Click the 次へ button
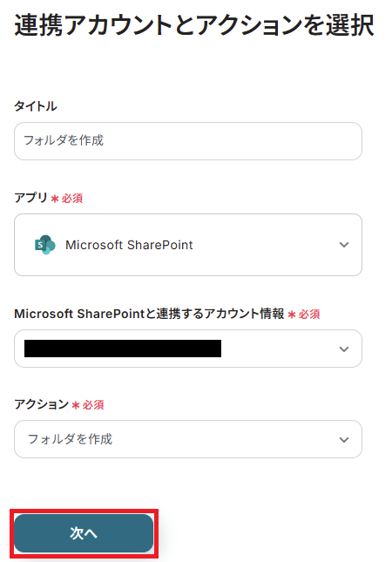392x562 pixels. 84,533
